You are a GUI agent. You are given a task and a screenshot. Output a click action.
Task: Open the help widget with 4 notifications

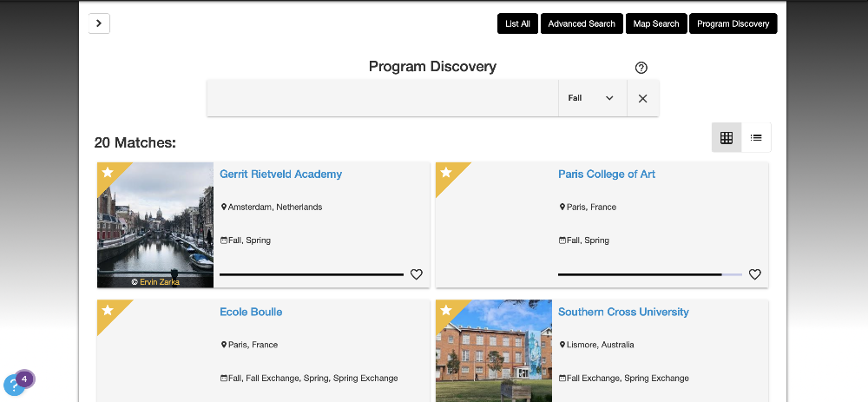click(x=15, y=385)
